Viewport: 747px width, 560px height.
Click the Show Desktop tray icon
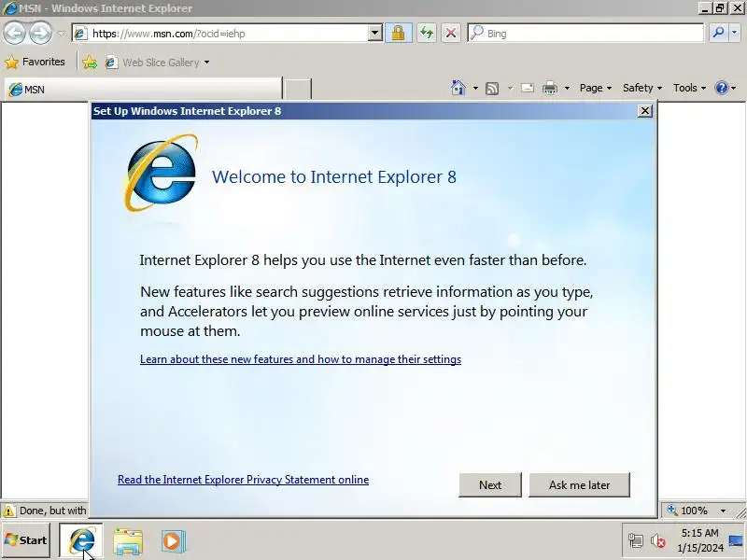[x=737, y=540]
